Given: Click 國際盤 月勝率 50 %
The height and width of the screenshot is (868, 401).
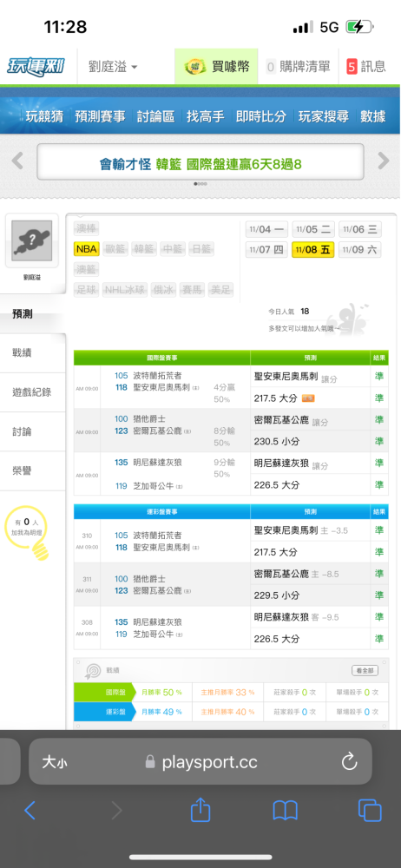Looking at the screenshot, I should click(161, 693).
